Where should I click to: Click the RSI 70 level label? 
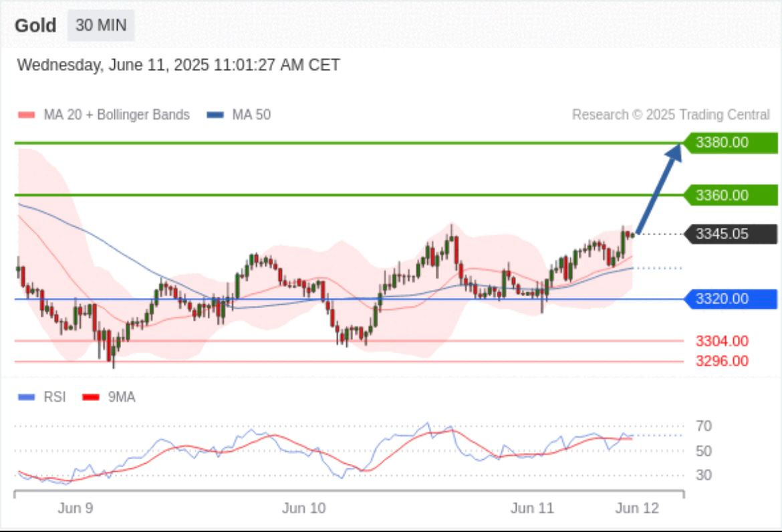pyautogui.click(x=703, y=426)
